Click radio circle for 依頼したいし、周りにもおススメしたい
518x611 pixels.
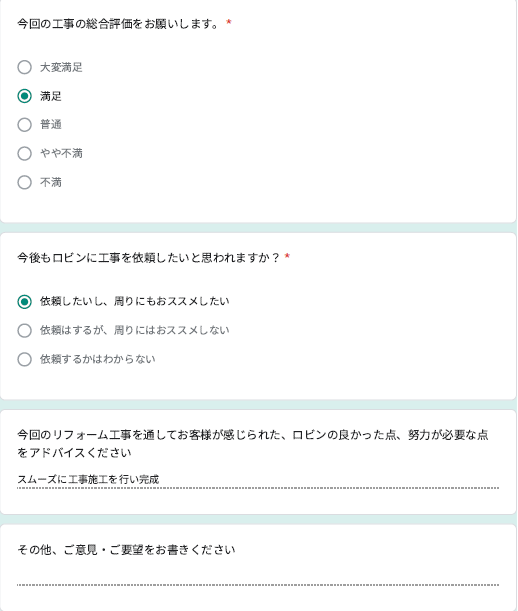25,302
